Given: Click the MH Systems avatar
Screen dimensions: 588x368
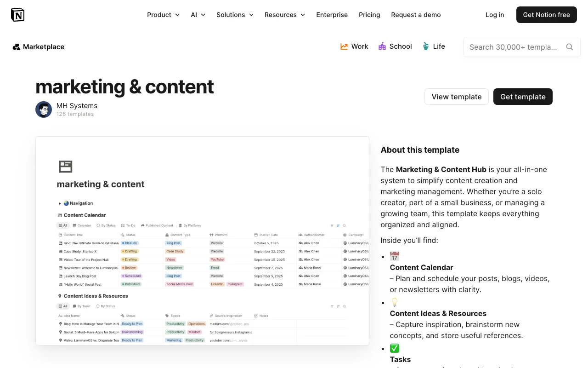Looking at the screenshot, I should [x=44, y=109].
